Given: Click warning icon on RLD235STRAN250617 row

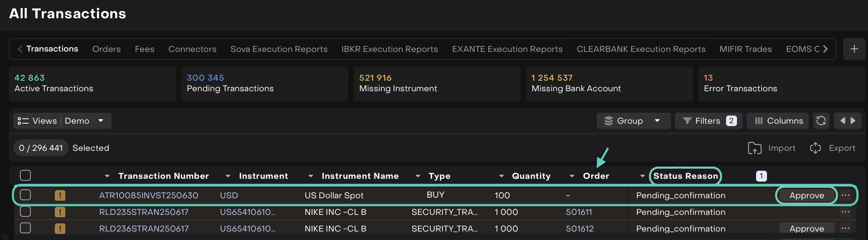Looking at the screenshot, I should (60, 212).
